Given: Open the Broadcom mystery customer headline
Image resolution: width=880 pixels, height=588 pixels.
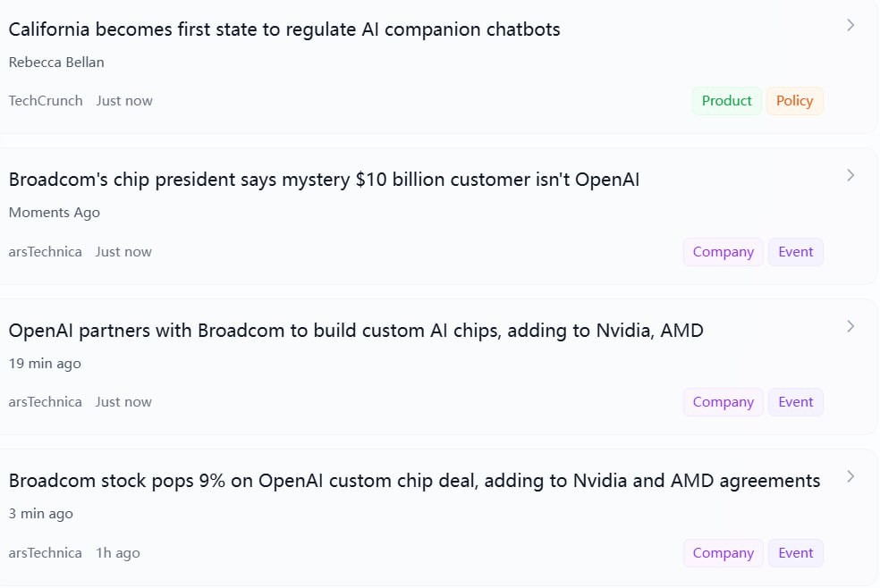Looking at the screenshot, I should pyautogui.click(x=324, y=179).
